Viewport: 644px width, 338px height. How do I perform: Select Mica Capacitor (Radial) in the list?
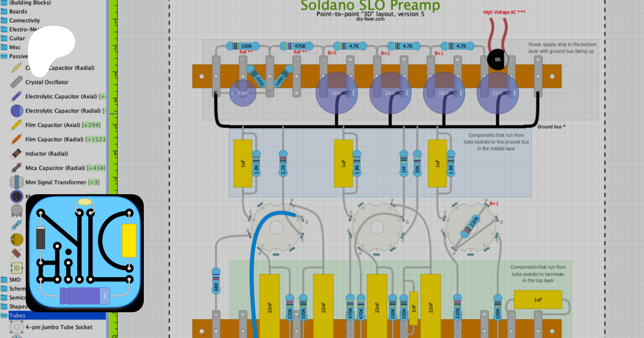pos(55,168)
